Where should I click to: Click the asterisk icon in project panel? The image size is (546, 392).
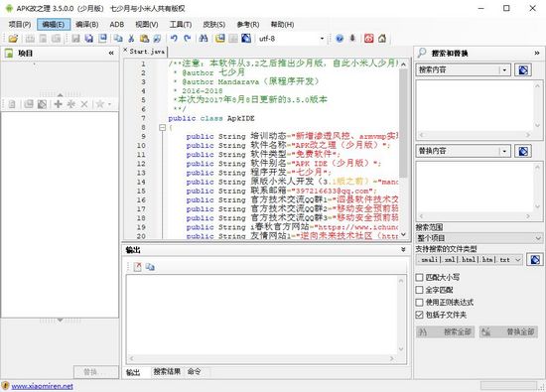(71, 104)
